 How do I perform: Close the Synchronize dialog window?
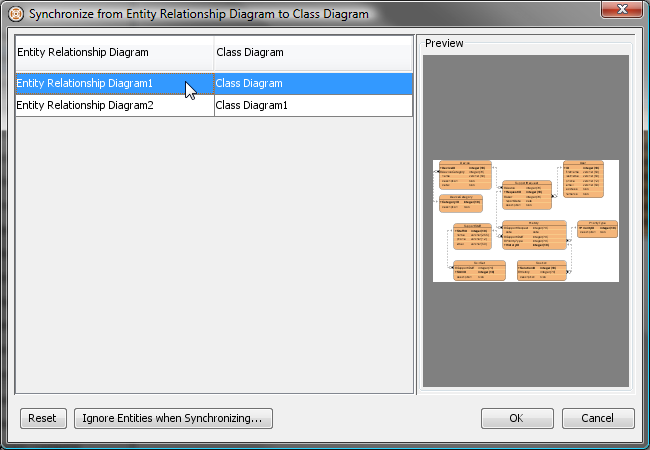(621, 9)
